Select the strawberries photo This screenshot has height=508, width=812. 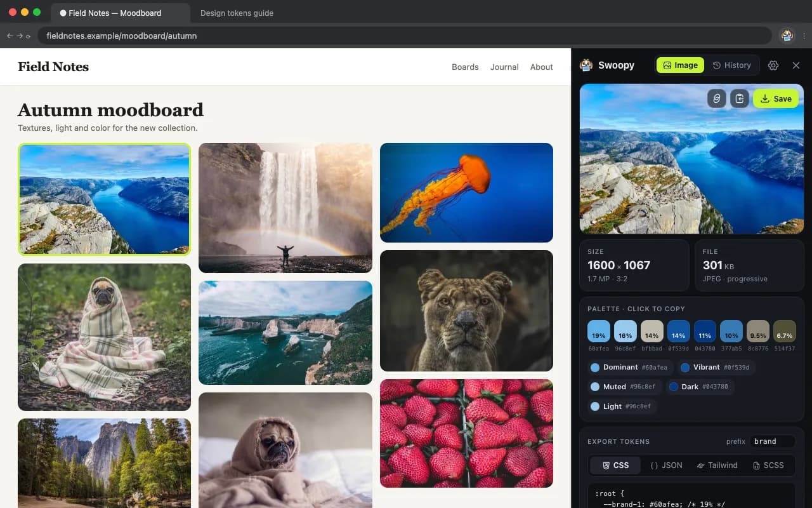(466, 433)
